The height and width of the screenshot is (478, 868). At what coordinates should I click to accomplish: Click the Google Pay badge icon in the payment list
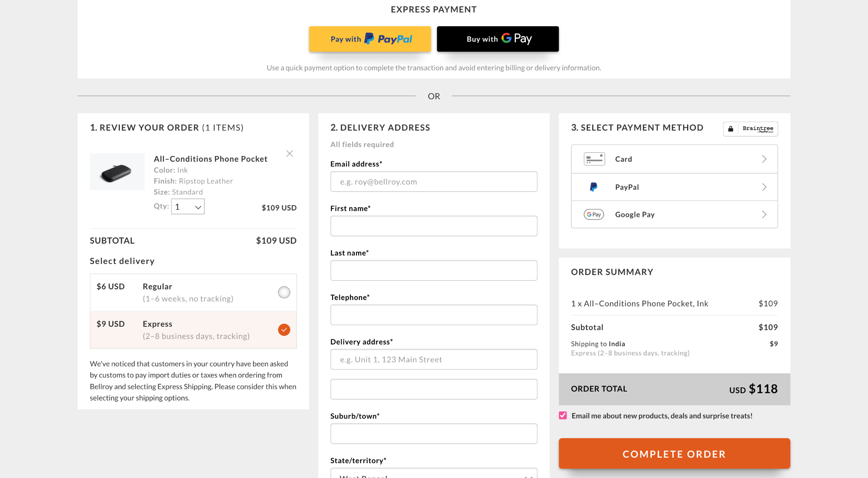[x=594, y=214]
